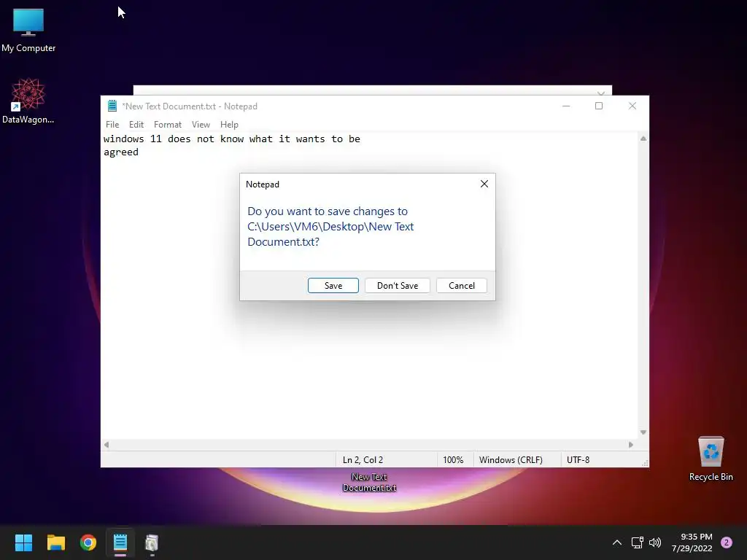Cancel the save changes dialog
Viewport: 747px width, 560px height.
(462, 286)
